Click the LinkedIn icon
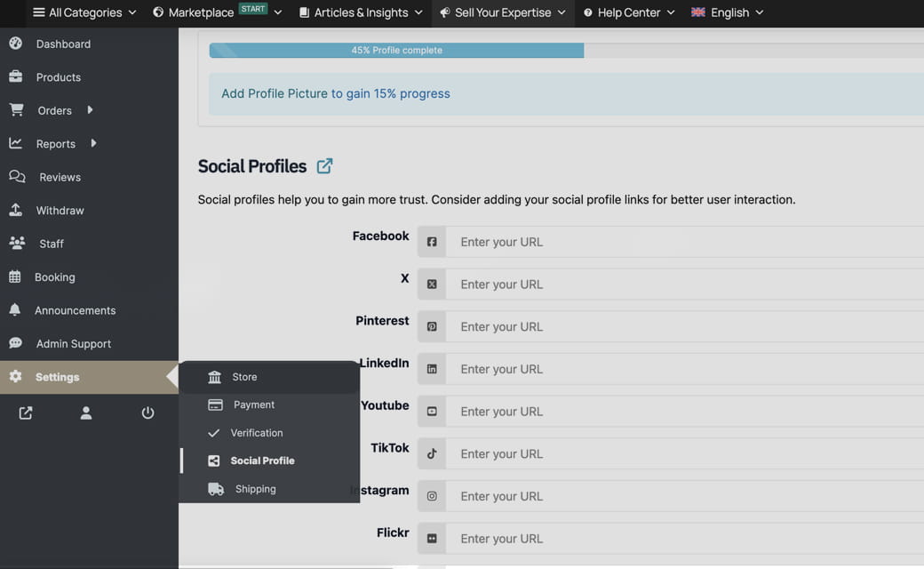Image resolution: width=924 pixels, height=569 pixels. point(432,368)
